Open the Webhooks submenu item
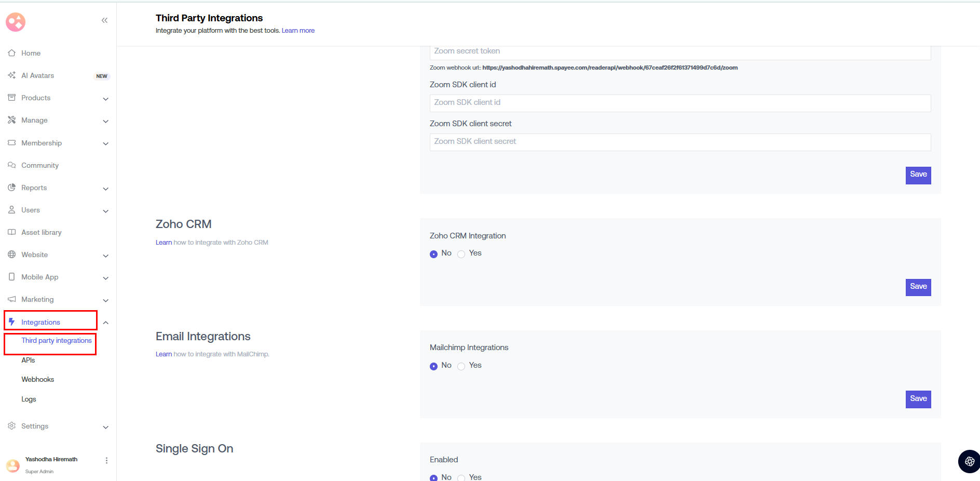Screen dimensions: 980x481 pyautogui.click(x=38, y=380)
